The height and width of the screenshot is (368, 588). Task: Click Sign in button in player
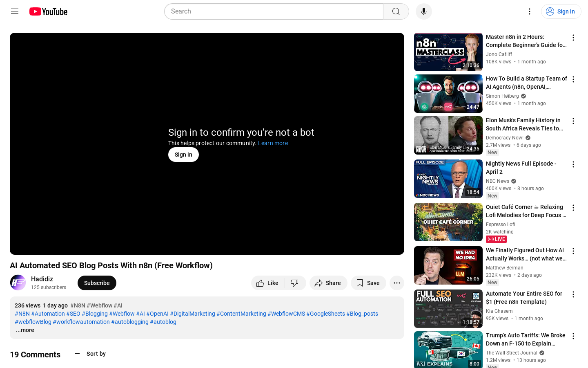(183, 155)
